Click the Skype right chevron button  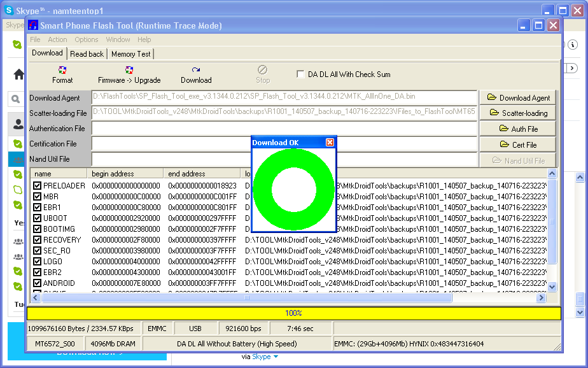[x=571, y=68]
